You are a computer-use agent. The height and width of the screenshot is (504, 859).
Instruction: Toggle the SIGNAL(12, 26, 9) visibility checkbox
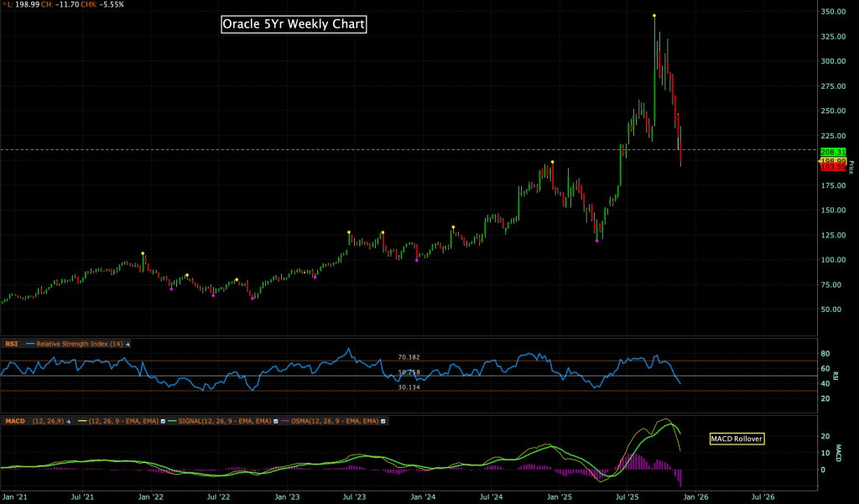point(275,422)
